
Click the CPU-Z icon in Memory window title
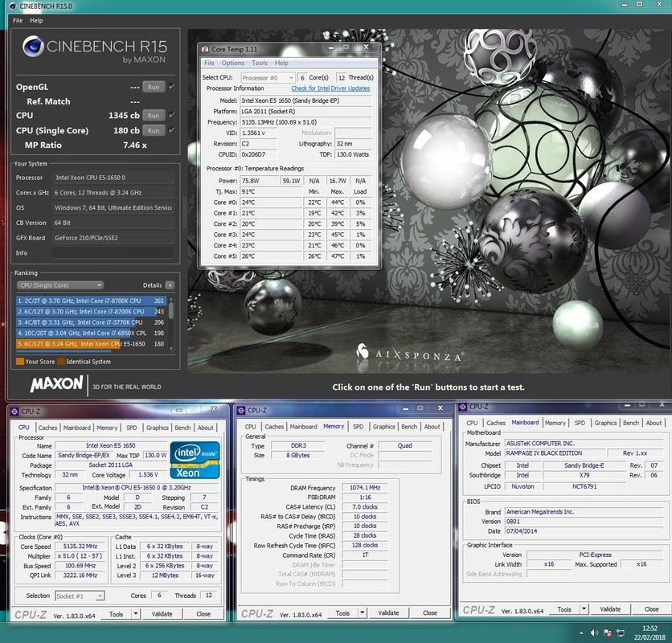pyautogui.click(x=241, y=410)
